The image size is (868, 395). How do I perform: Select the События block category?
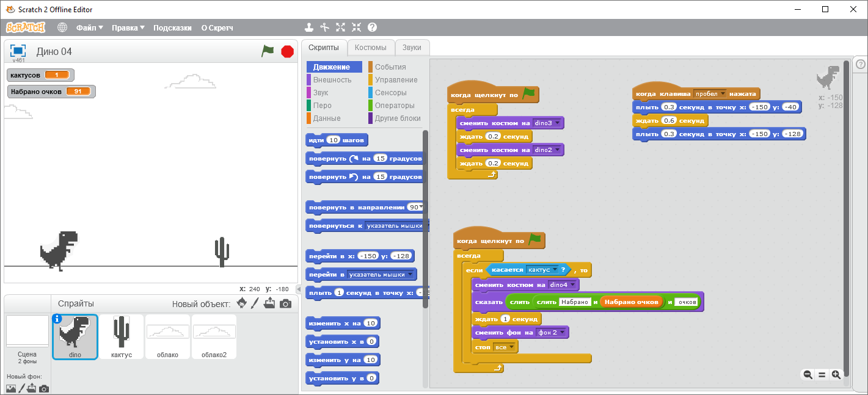click(x=395, y=67)
